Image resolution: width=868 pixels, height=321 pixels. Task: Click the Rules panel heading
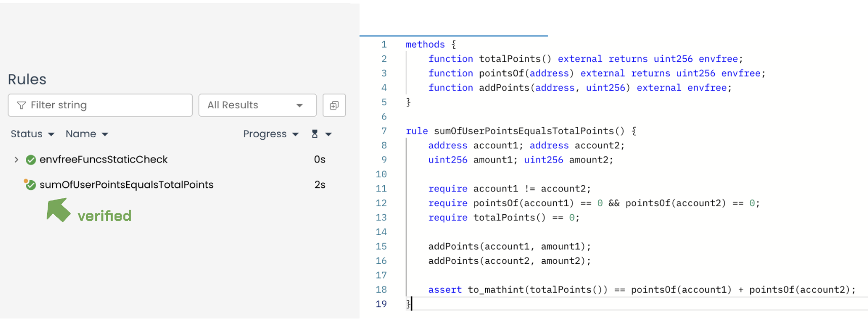27,79
